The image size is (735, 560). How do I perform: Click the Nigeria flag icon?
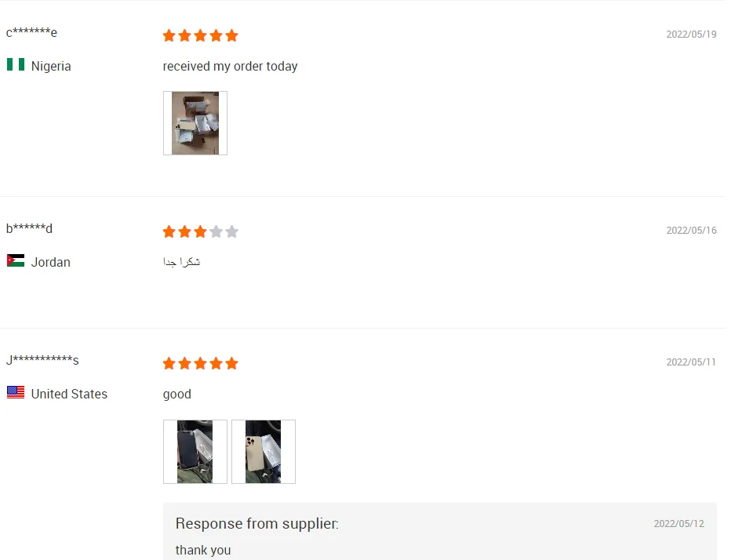[16, 64]
